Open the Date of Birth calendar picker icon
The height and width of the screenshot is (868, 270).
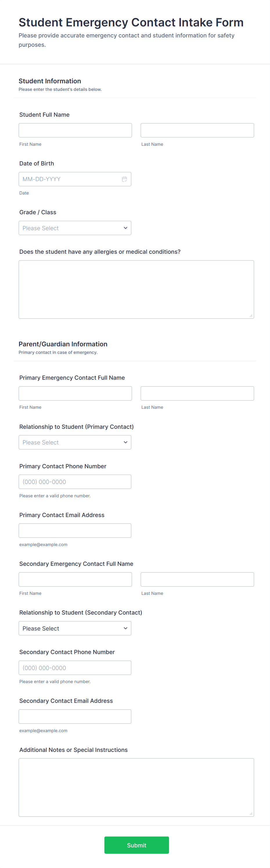pos(124,179)
